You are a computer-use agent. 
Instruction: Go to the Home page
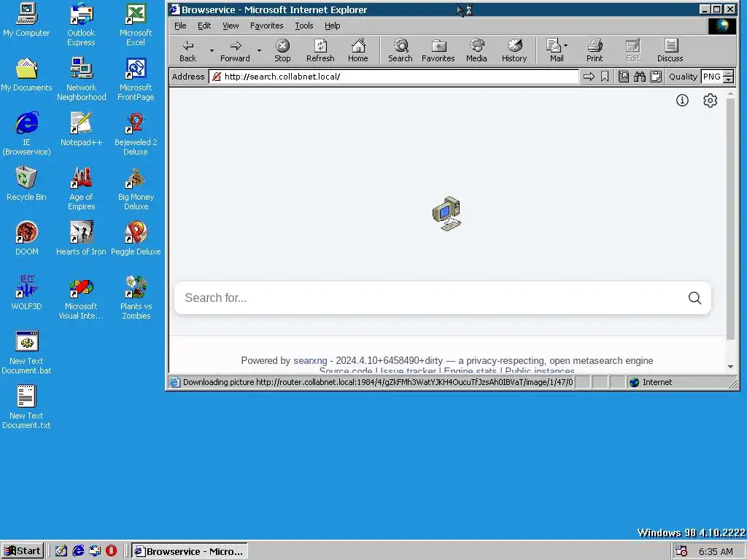coord(357,50)
